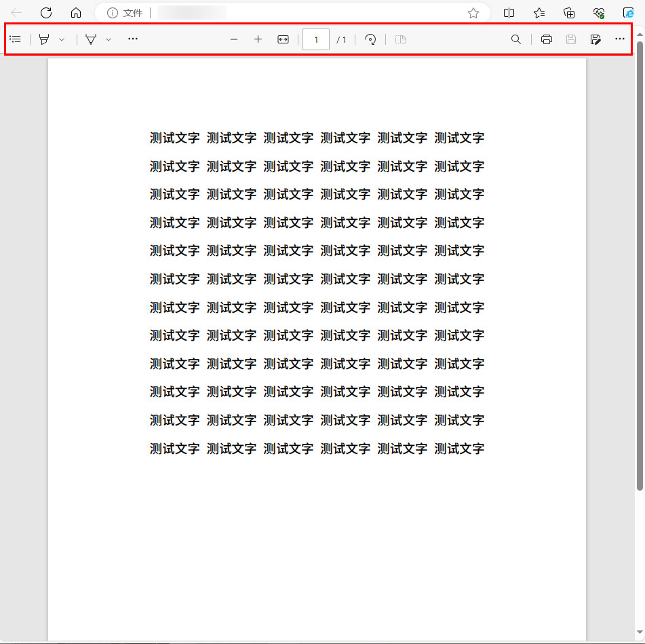
Task: Click the Internet Explorer mode icon
Action: 629,13
